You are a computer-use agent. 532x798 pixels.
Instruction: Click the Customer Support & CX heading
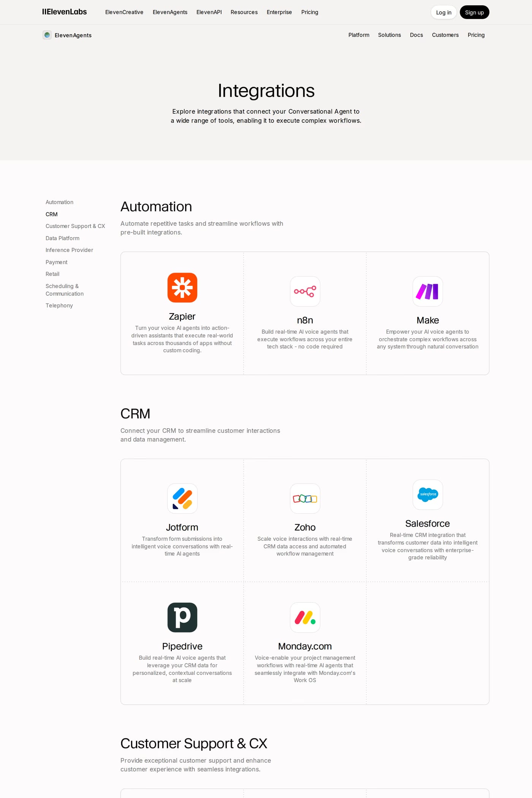(194, 744)
